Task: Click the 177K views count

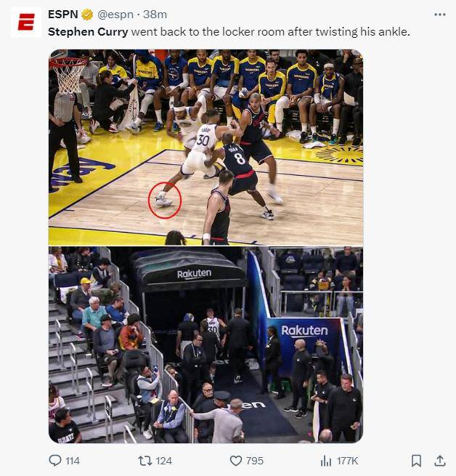Action: [x=347, y=461]
